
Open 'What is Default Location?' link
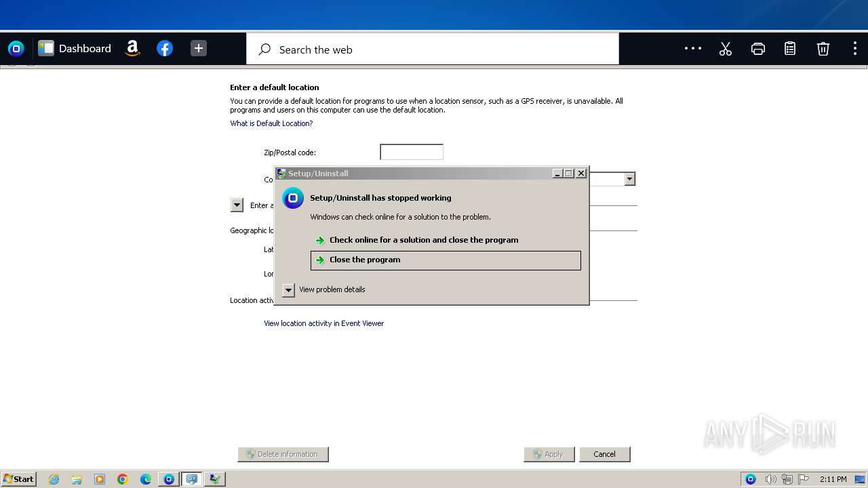coord(271,123)
